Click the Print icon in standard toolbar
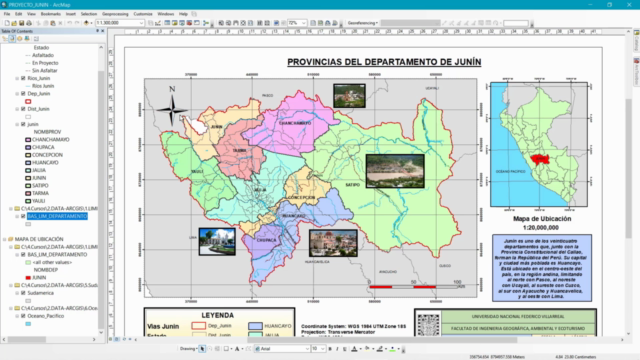Viewport: 640px width, 360px height. (x=29, y=23)
